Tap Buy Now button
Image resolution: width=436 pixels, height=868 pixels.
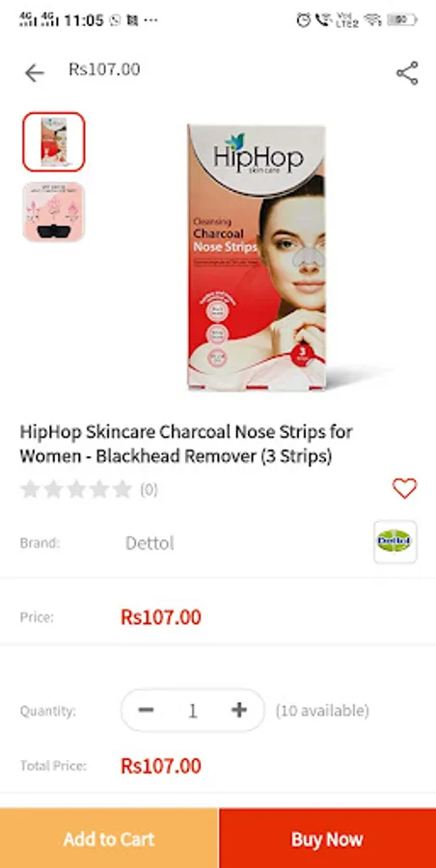327,838
